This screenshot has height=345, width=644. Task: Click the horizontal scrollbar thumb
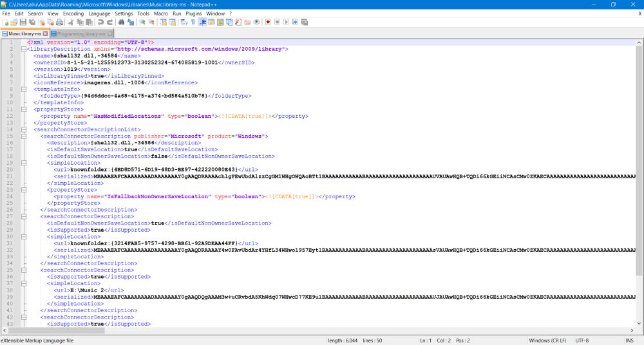(x=56, y=330)
